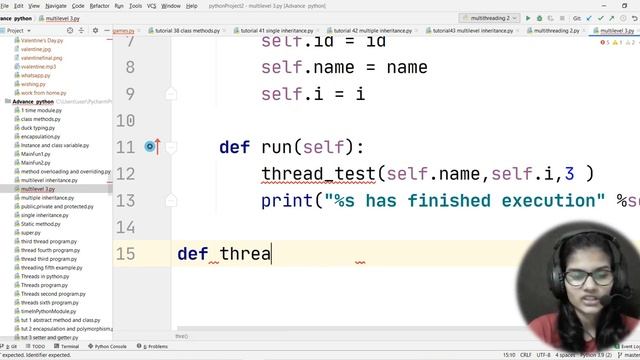Switch to tutorial 38 class methods.py tab
640x360 pixels.
click(186, 31)
